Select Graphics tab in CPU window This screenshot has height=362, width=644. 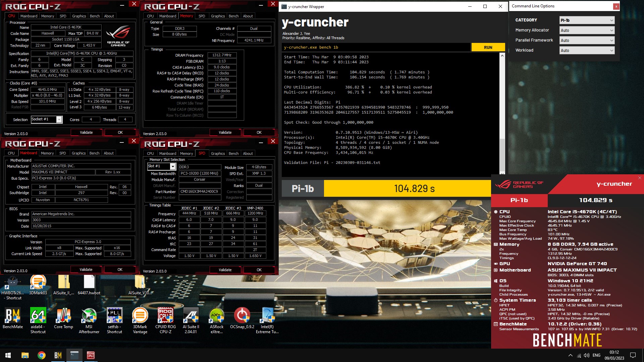pyautogui.click(x=79, y=16)
